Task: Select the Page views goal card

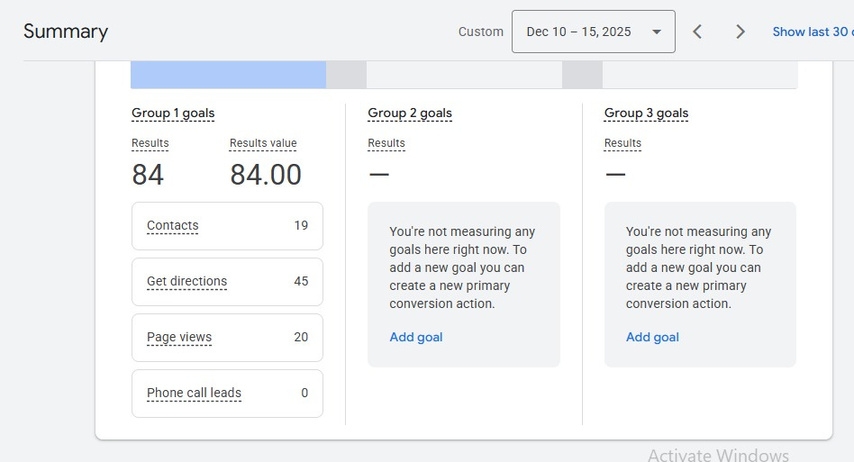Action: 227,338
